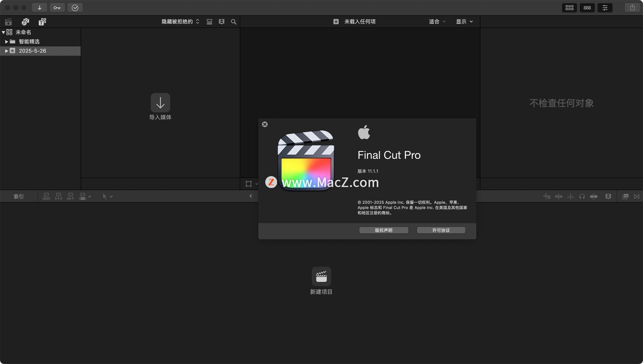Show the effects browser icon
Screen dimensions: 643x364
(x=625, y=197)
